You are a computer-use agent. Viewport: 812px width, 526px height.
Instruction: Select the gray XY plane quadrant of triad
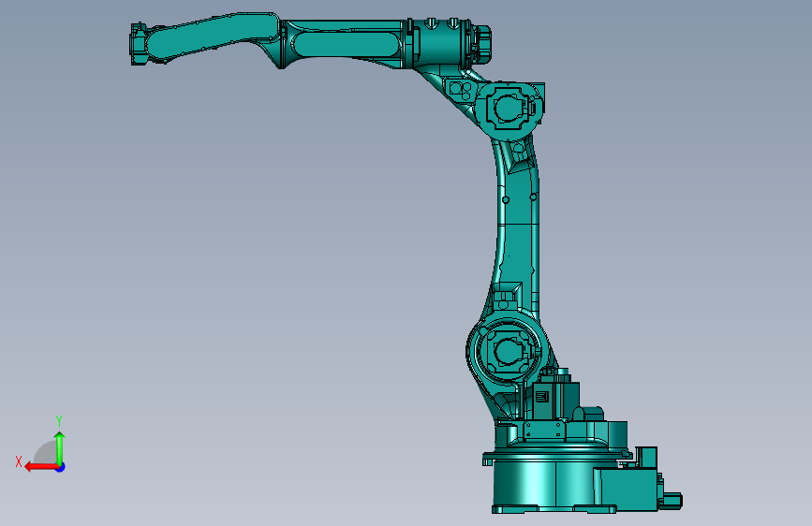pyautogui.click(x=46, y=454)
